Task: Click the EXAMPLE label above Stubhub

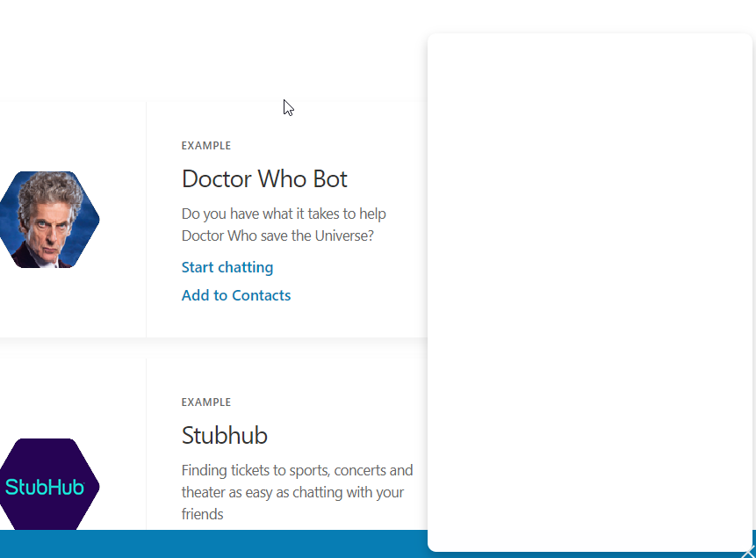Action: pos(206,402)
